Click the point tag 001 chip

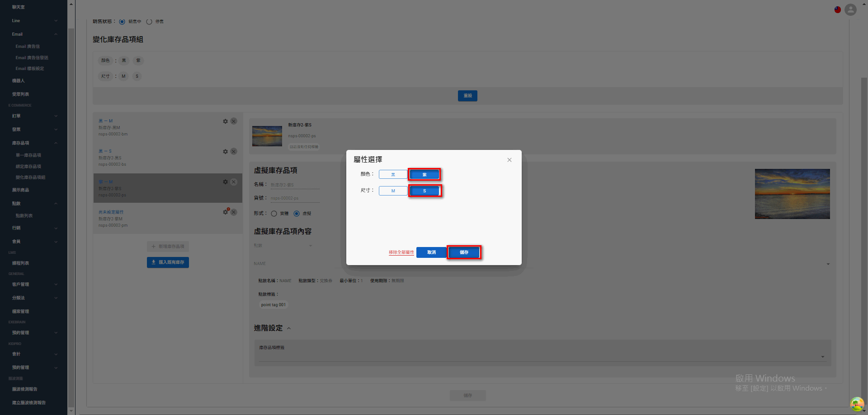click(274, 305)
